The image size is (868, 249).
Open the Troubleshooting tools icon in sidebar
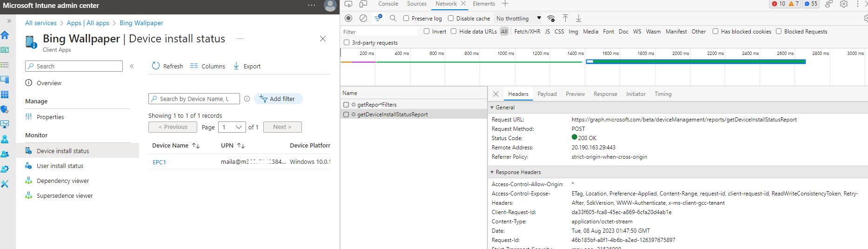click(x=5, y=184)
